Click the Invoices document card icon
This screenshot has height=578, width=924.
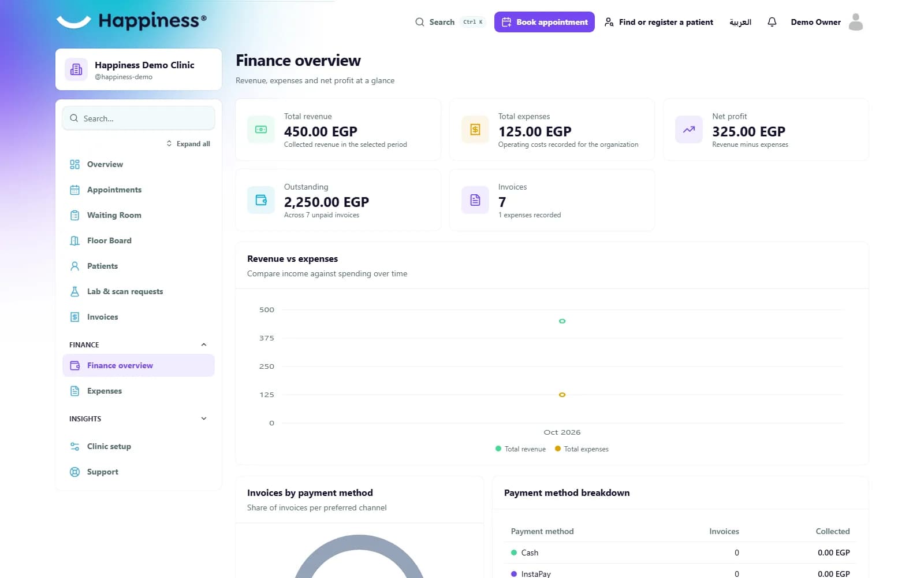pos(475,200)
